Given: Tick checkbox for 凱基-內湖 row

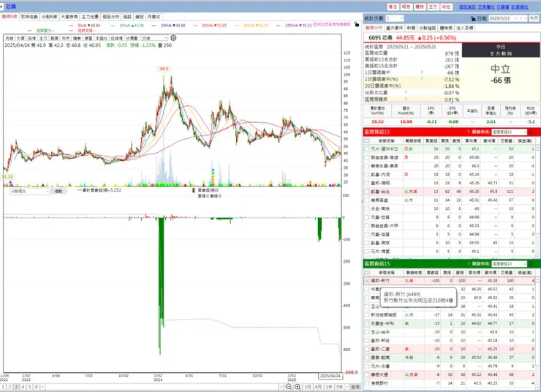Looking at the screenshot, I should pyautogui.click(x=366, y=175).
